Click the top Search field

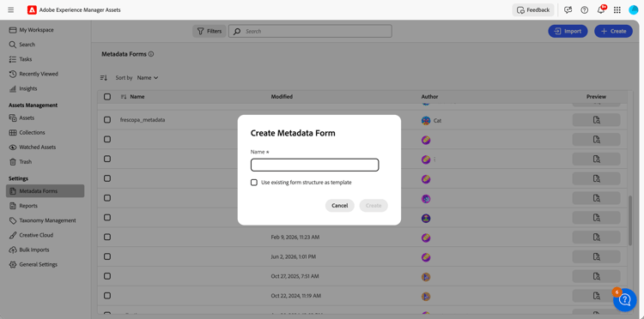[x=310, y=31]
